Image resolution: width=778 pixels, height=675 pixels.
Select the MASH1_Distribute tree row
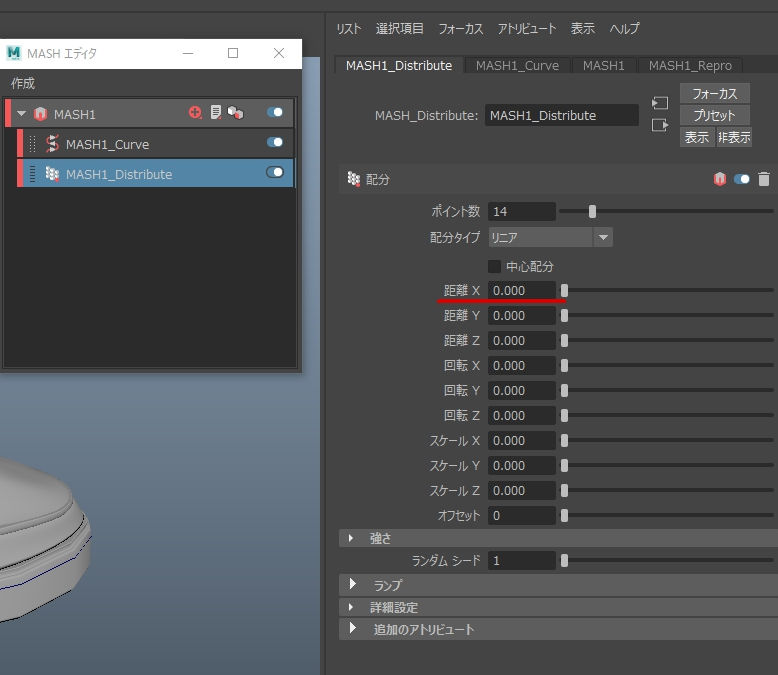[x=155, y=173]
